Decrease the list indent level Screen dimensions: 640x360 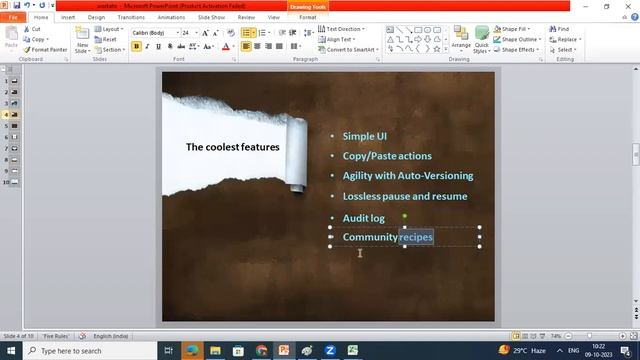(282, 33)
